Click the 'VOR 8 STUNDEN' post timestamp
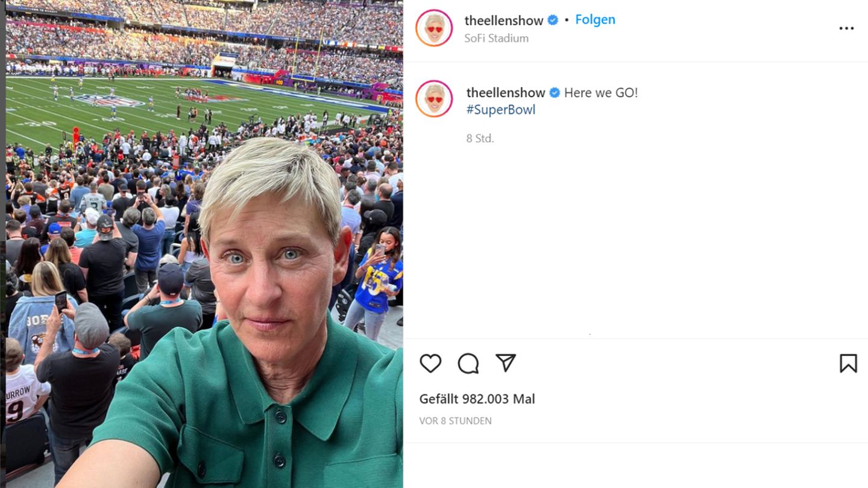This screenshot has height=488, width=868. click(455, 421)
